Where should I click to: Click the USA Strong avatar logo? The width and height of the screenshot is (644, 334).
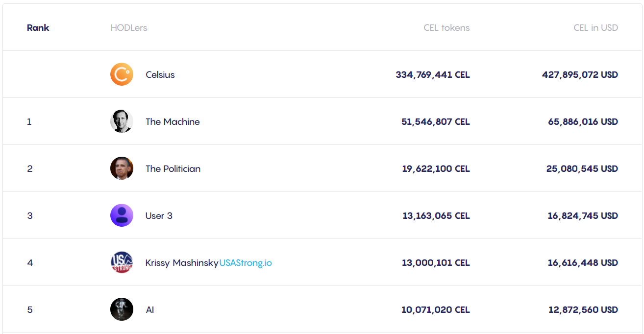[122, 262]
